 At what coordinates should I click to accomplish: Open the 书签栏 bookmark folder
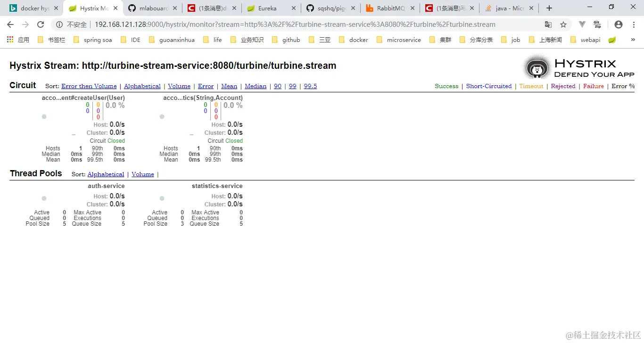(x=51, y=40)
